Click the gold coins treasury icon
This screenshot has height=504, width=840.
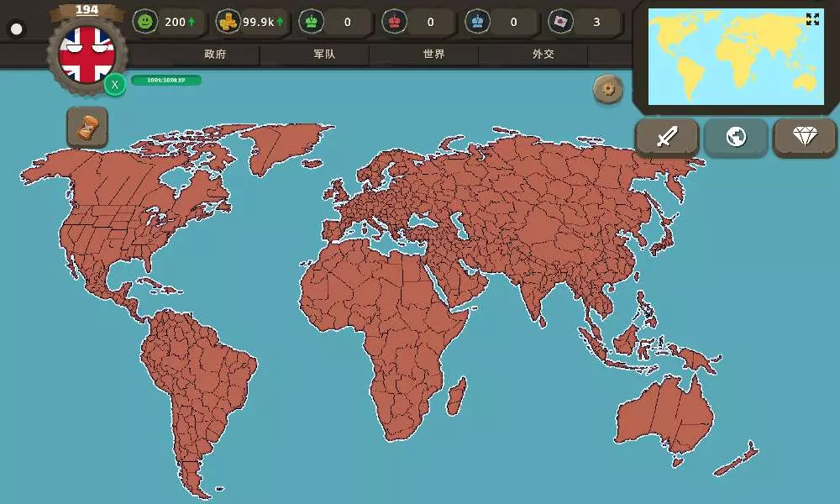pos(228,22)
